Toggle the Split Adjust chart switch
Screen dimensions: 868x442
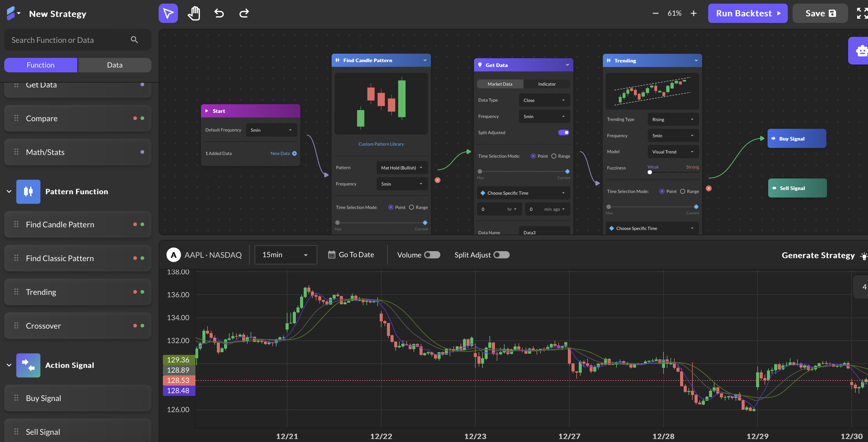[x=501, y=255]
